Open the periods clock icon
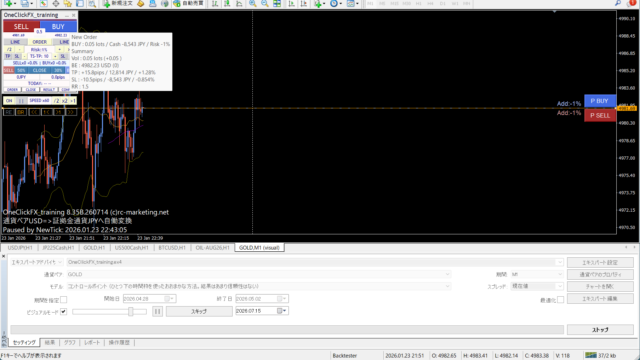 pos(334,4)
